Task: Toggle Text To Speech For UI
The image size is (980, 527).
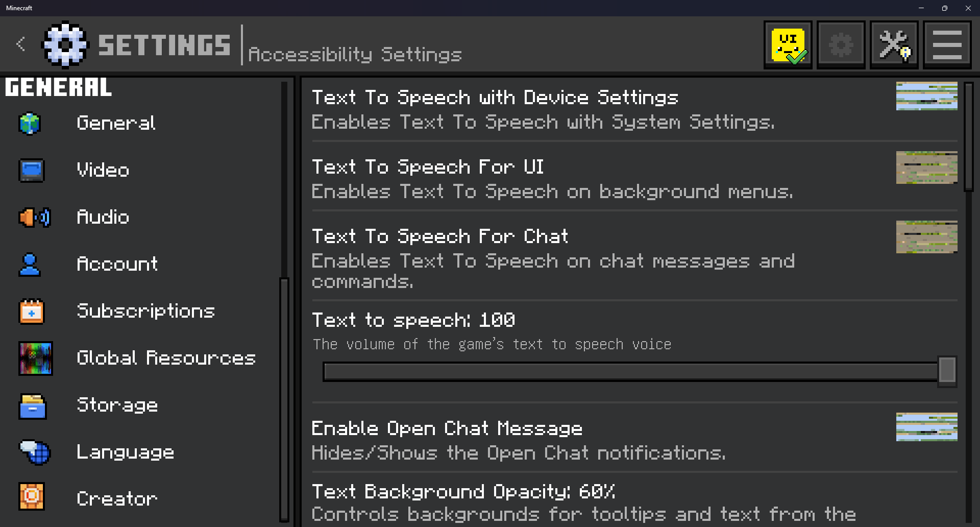Action: tap(926, 167)
